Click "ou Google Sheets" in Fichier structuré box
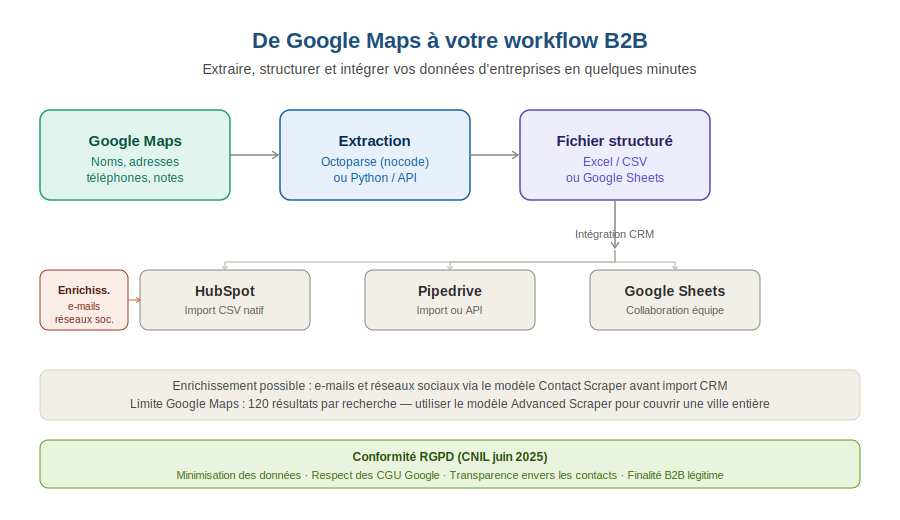This screenshot has width=900, height=520. 615,178
